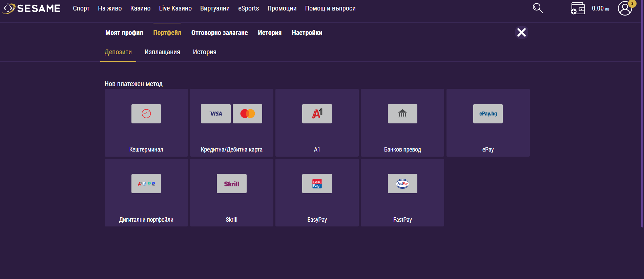Open the Настройки tab
This screenshot has width=644, height=279.
point(307,33)
